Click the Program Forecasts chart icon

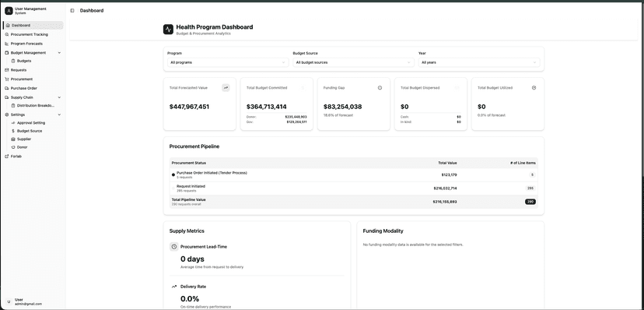click(6, 44)
